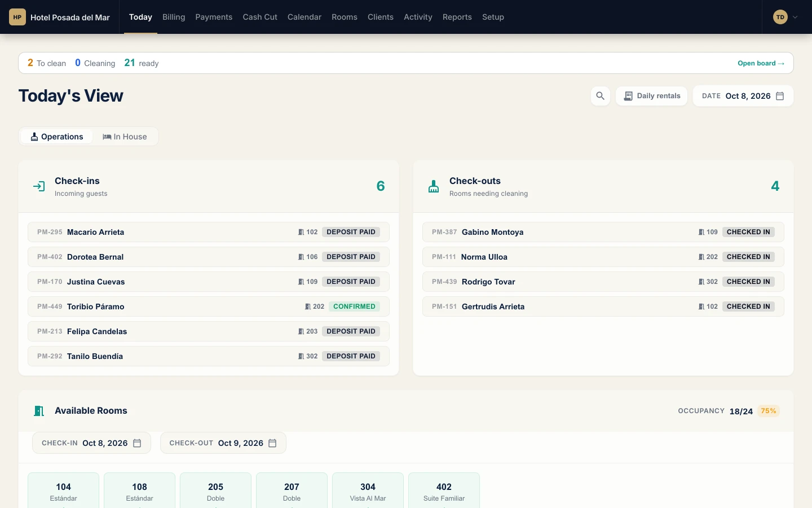Navigate to Cash Cut
The width and height of the screenshot is (812, 508).
[260, 17]
